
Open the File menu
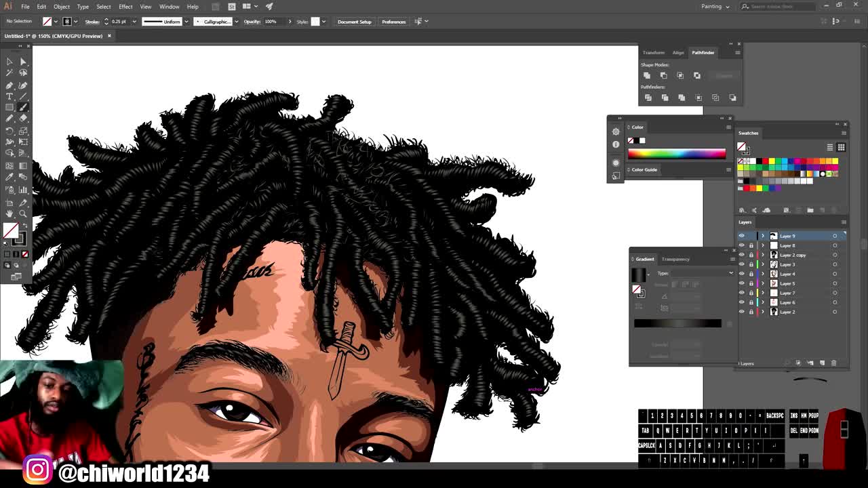point(25,7)
